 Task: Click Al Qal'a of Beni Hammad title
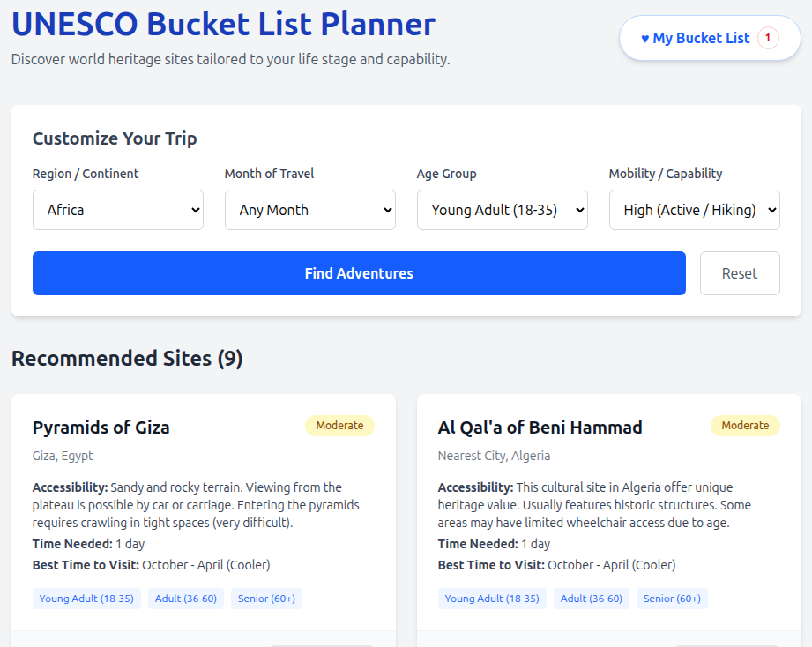pyautogui.click(x=540, y=428)
